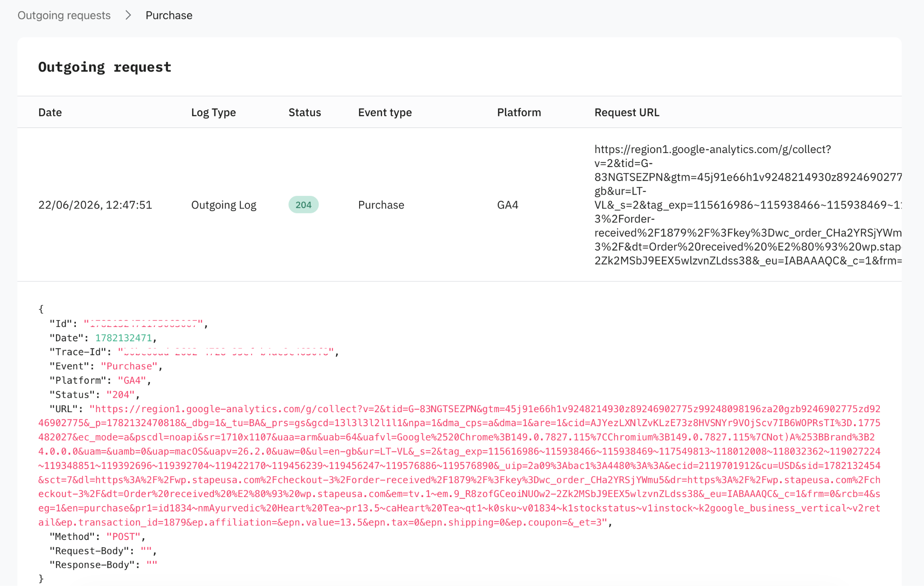Image resolution: width=924 pixels, height=586 pixels.
Task: Click the breadcrumb chevron separator icon
Action: [x=128, y=15]
